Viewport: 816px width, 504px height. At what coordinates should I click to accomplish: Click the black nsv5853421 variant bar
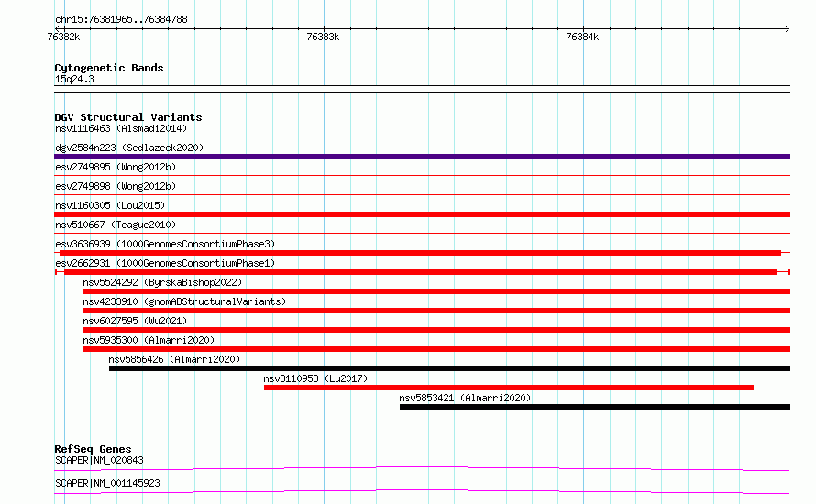[595, 407]
